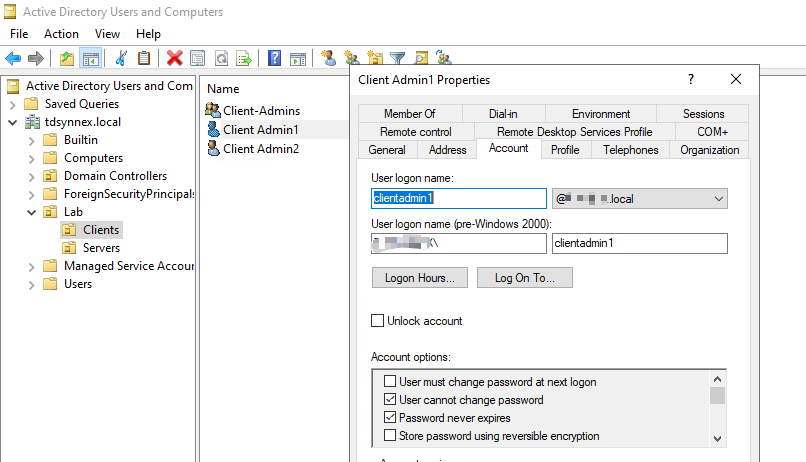Image resolution: width=806 pixels, height=462 pixels.
Task: Expand the Users container node
Action: 31,285
